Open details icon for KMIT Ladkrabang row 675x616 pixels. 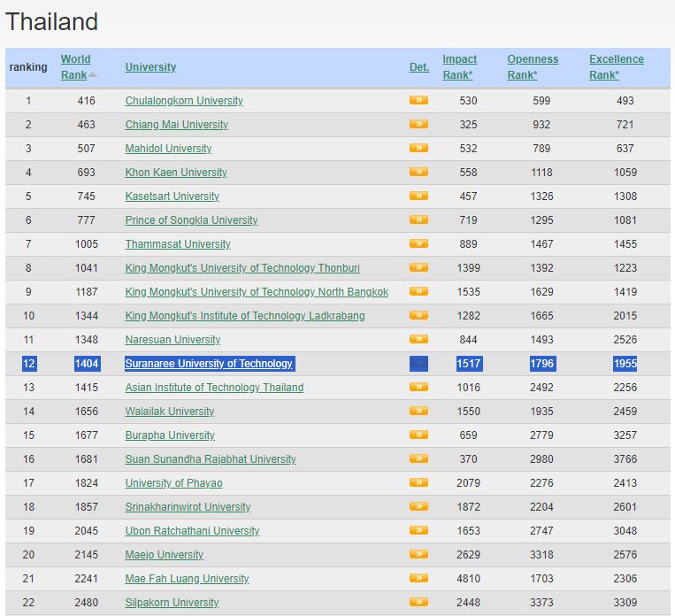pos(418,315)
